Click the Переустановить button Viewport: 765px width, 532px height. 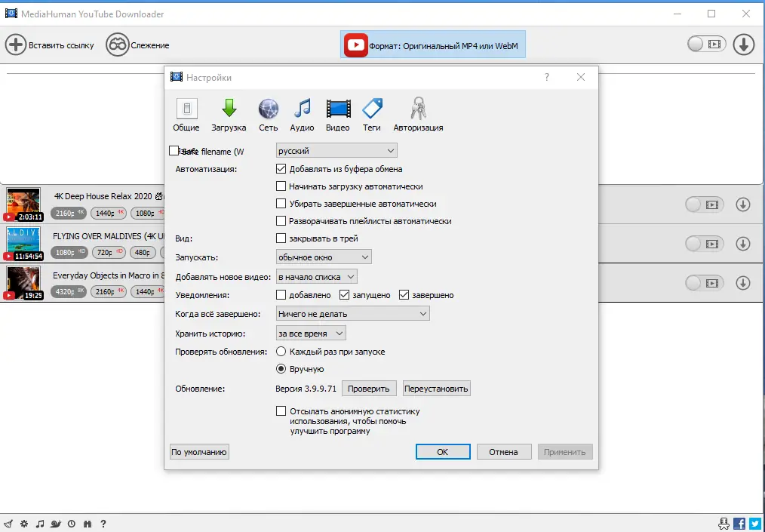point(437,389)
